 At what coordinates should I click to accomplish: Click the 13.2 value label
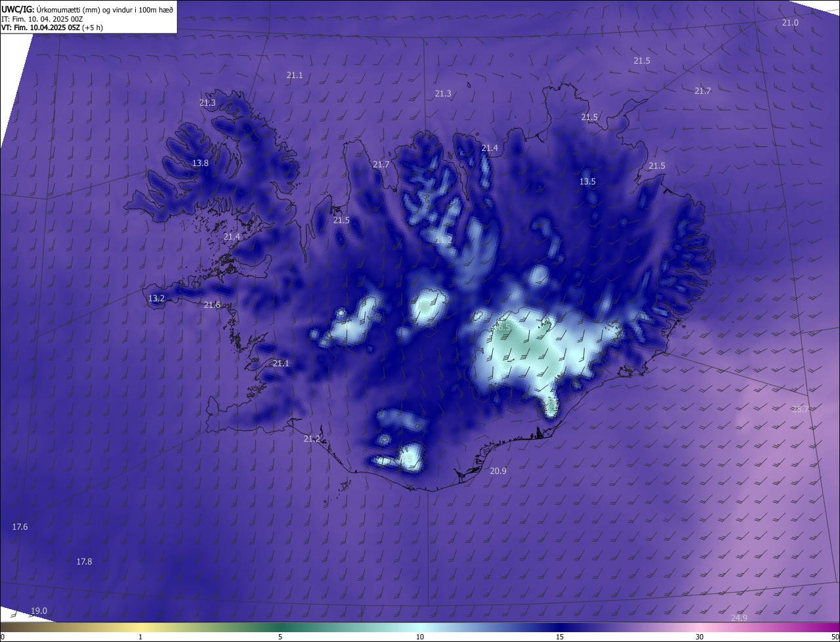coord(156,299)
